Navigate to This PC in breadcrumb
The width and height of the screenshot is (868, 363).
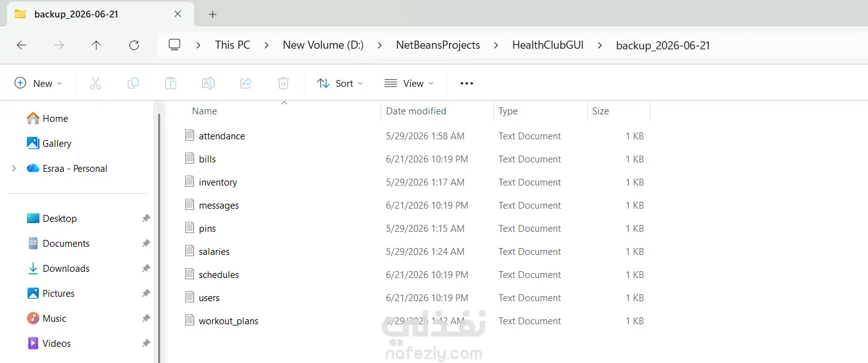point(233,45)
